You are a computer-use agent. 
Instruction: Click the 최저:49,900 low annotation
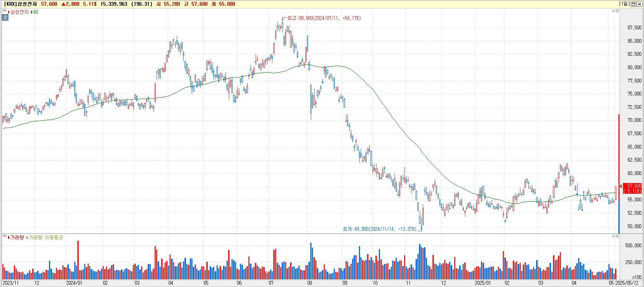coord(379,229)
